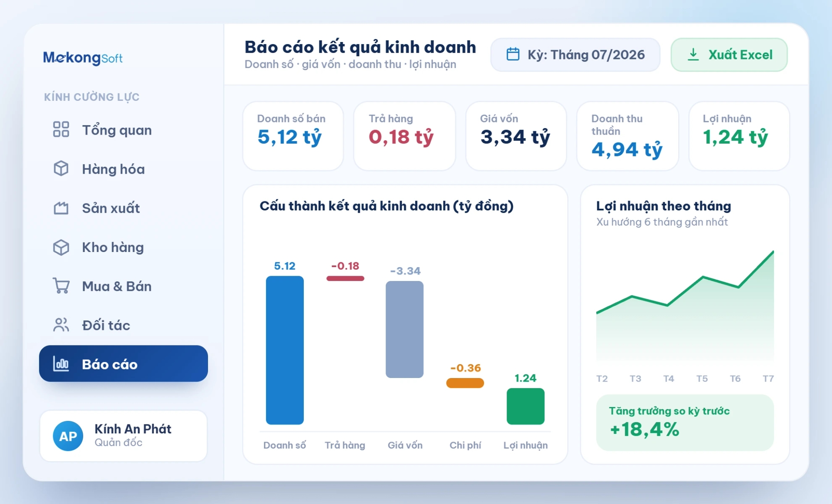Click the Cấu thành kết quả kinh doanh heading
Screen dimensions: 832x504
[x=387, y=206]
